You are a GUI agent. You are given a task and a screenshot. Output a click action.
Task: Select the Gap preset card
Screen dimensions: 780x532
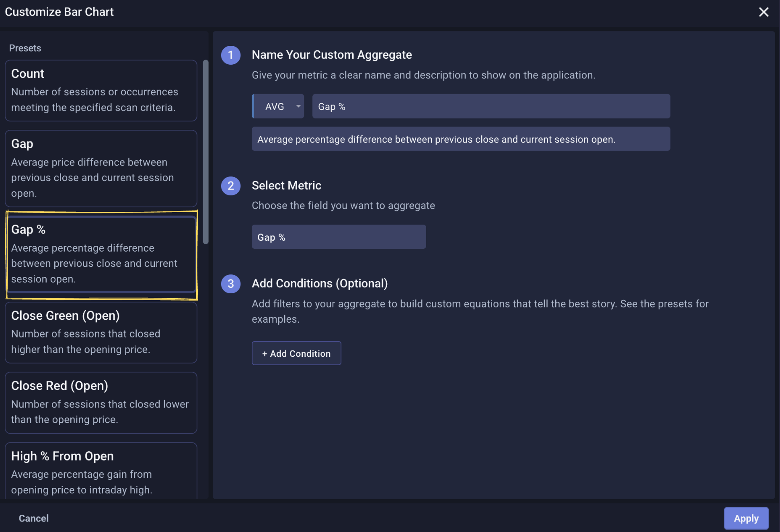click(101, 168)
